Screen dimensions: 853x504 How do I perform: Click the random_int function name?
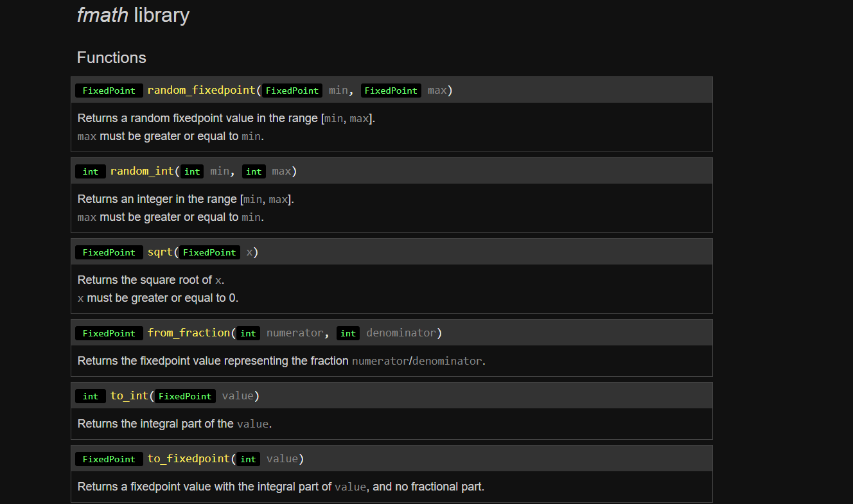click(141, 171)
